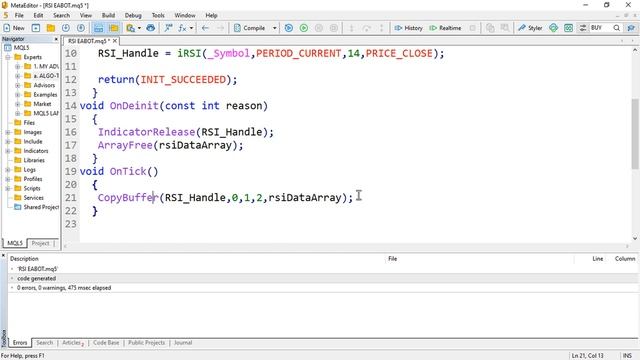The width and height of the screenshot is (640, 360).
Task: Open the fx function dropdown arrow
Action: point(191,28)
